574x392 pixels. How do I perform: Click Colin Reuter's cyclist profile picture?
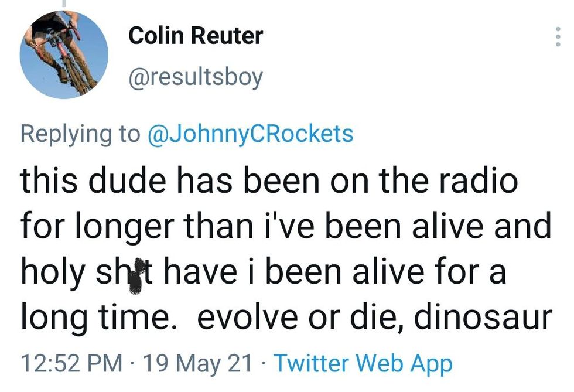[64, 53]
